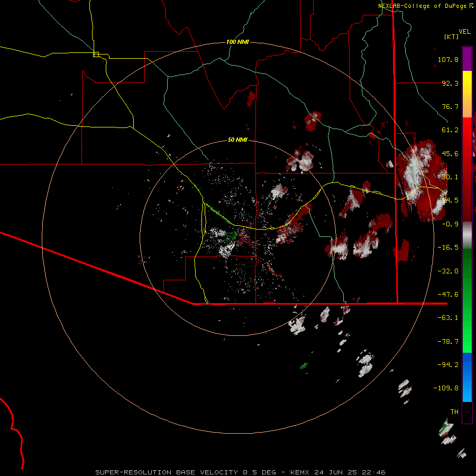The height and width of the screenshot is (476, 476).
Task: Click the 24 JUN 25 22:46 timestamp
Action: point(350,472)
